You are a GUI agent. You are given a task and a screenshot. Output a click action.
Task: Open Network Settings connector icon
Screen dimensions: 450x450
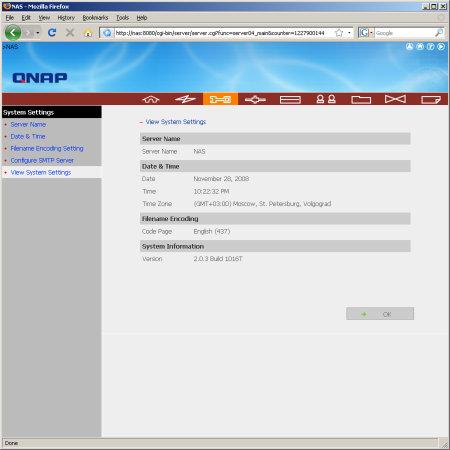click(x=255, y=99)
